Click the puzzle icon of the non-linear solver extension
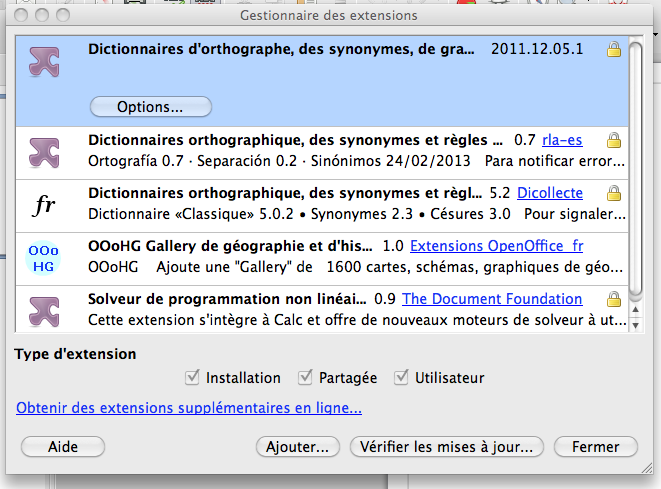661x489 pixels. pos(44,312)
